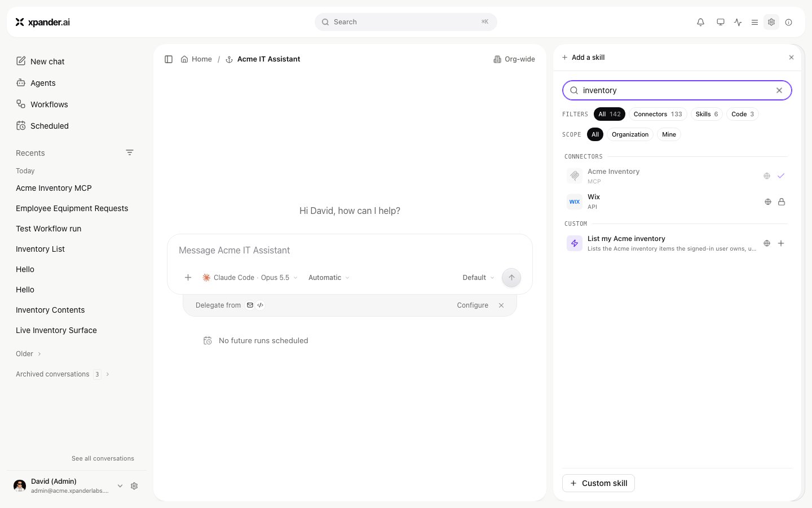The height and width of the screenshot is (508, 812).
Task: Click Configure in the Delegate bar
Action: [x=473, y=305]
